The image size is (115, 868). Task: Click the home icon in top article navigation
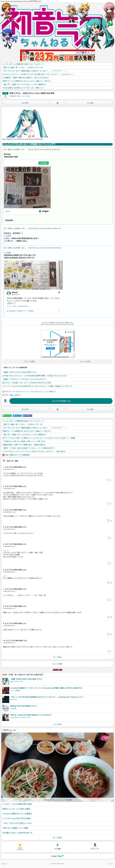pyautogui.click(x=57, y=103)
